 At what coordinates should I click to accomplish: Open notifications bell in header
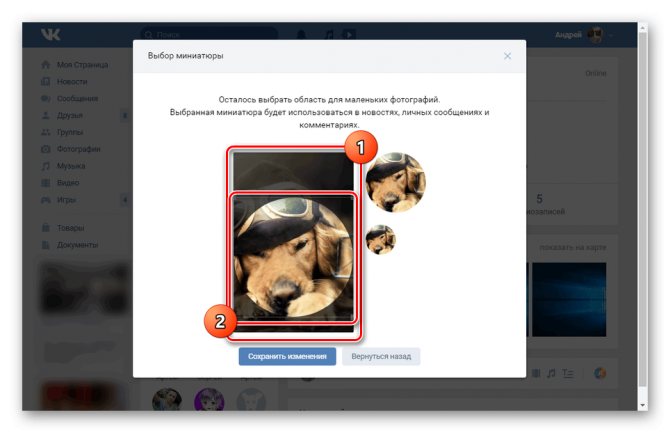coord(301,34)
